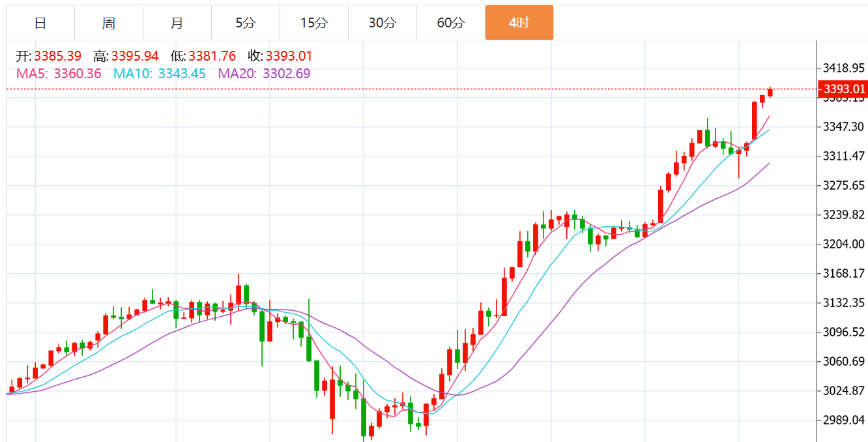Select the 15分 timeframe tab
Image resolution: width=868 pixels, height=442 pixels.
click(314, 23)
